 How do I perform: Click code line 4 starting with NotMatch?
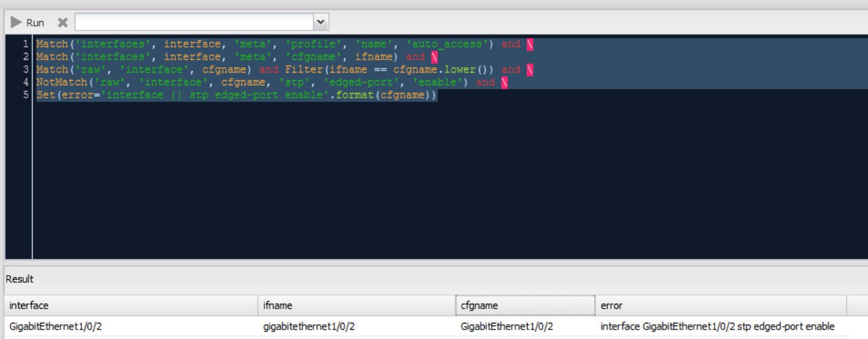pos(272,83)
